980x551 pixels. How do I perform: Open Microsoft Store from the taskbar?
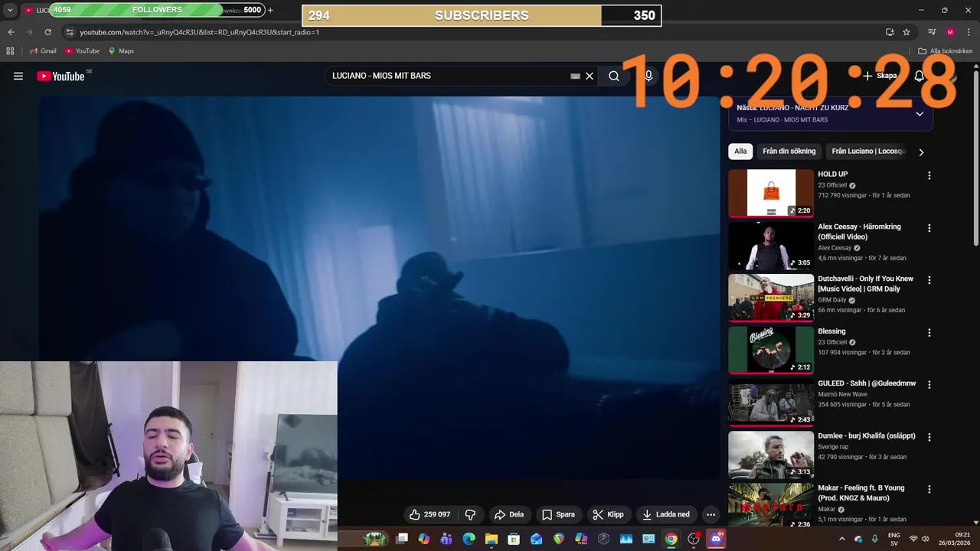pos(514,539)
